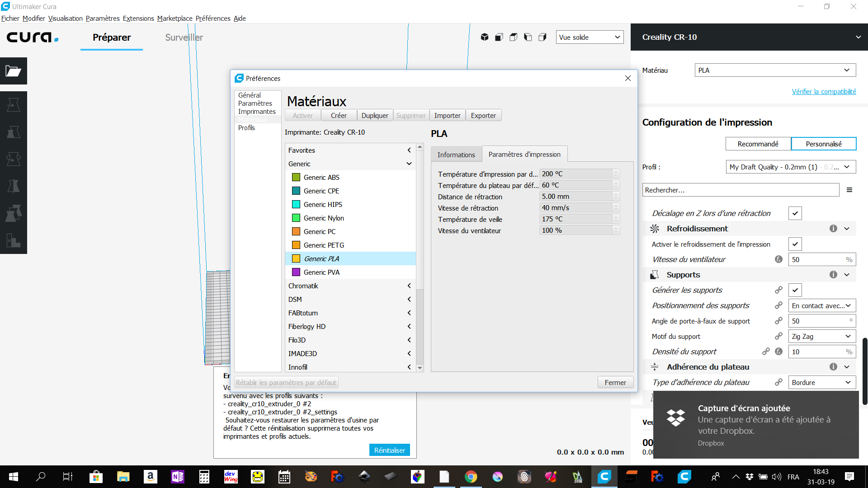This screenshot has height=488, width=868.
Task: Click the link icon for Positionnement des supports
Action: tap(778, 305)
